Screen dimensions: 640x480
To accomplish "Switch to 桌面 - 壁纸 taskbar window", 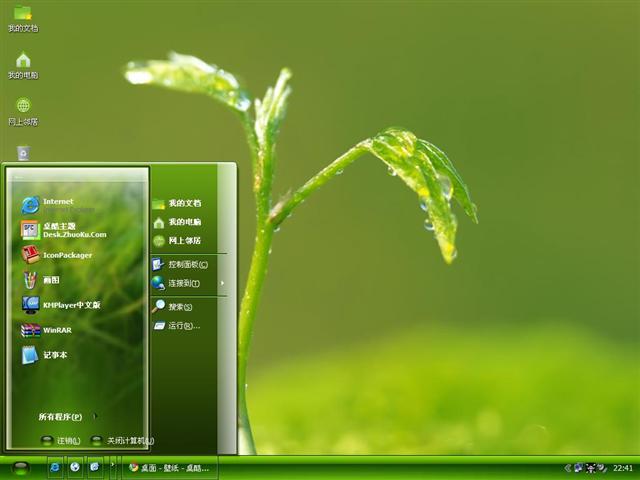I will pos(170,468).
